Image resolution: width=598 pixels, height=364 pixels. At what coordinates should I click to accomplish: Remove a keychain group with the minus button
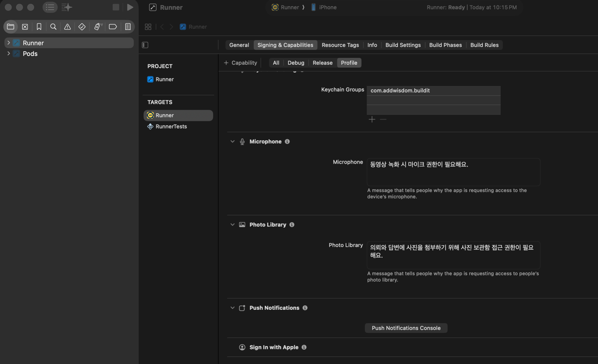point(383,120)
